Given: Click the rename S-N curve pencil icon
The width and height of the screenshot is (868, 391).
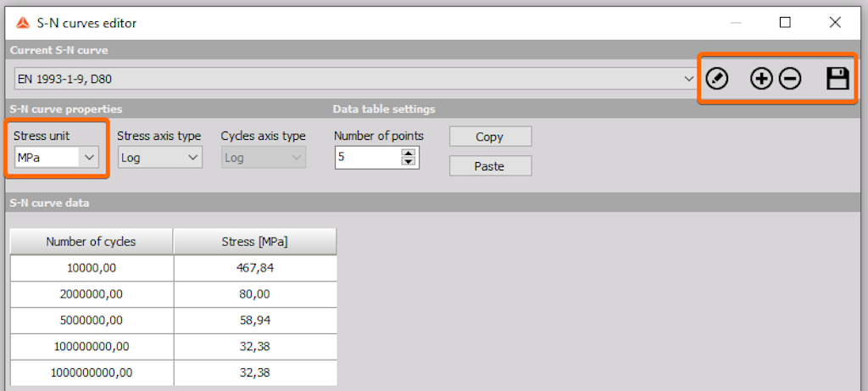Looking at the screenshot, I should [x=717, y=79].
